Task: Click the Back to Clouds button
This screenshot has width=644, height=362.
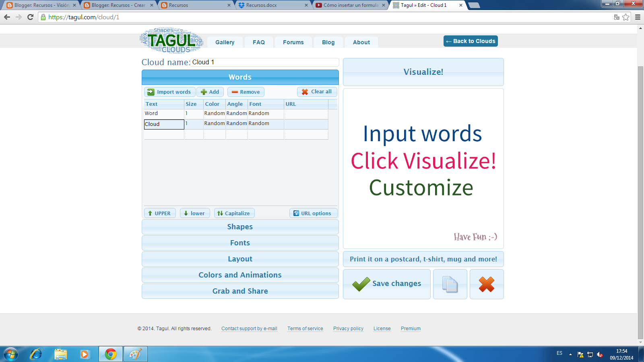Action: click(470, 41)
